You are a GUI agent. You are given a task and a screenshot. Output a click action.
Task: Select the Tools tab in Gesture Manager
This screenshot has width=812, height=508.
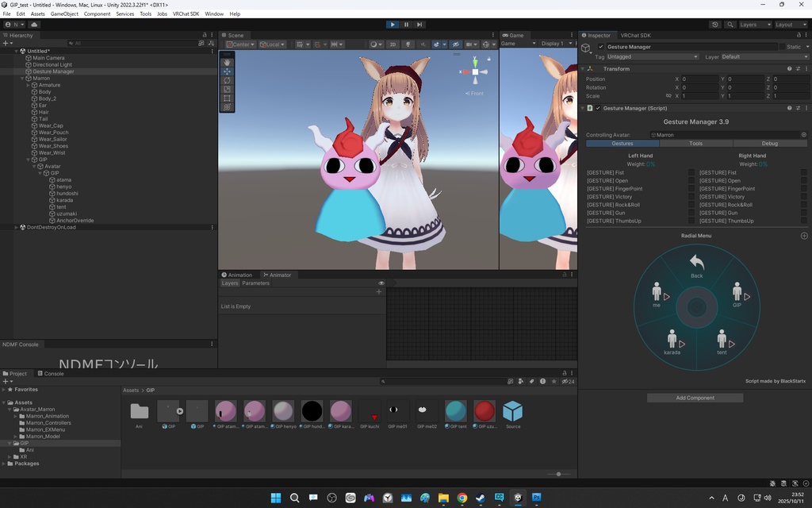tap(695, 143)
